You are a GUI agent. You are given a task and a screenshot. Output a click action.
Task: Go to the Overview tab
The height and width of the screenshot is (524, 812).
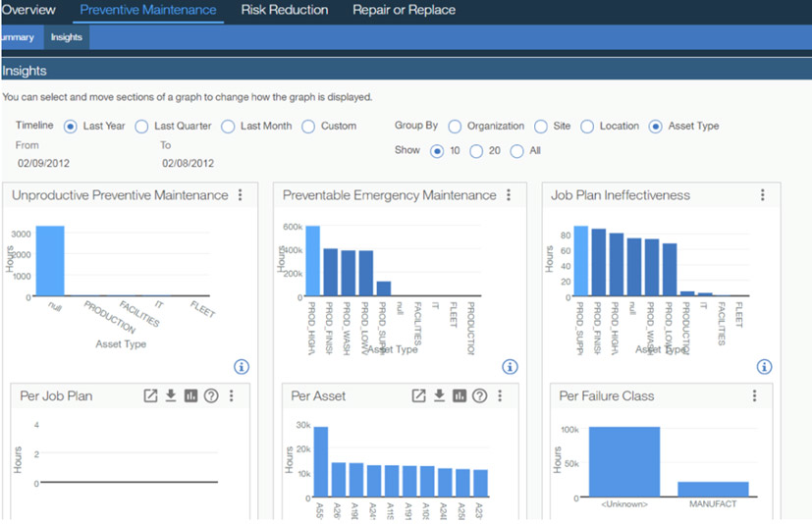pos(27,11)
